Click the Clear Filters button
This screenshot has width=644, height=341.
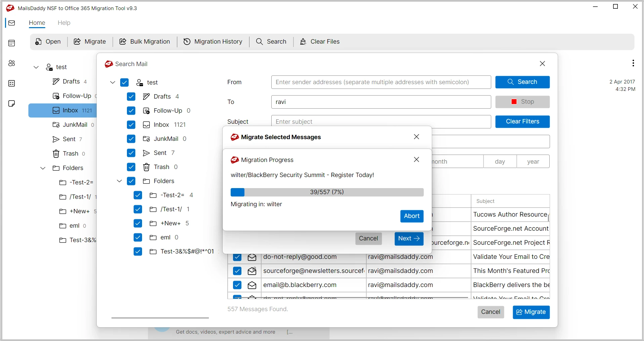[522, 122]
